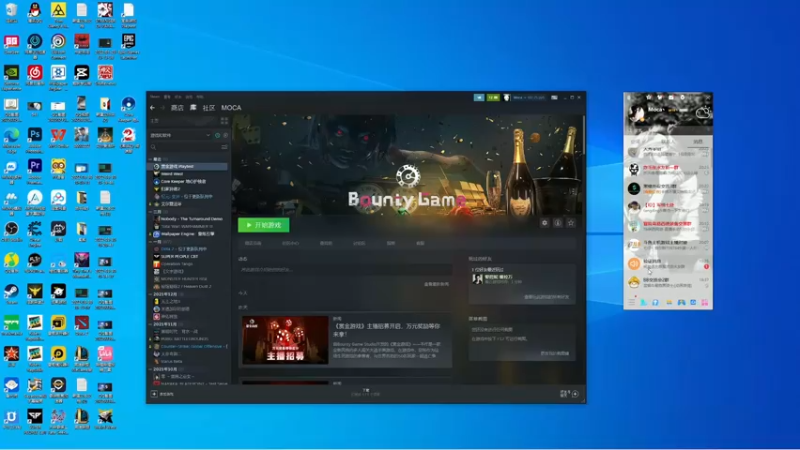Open the downloads status in Steam footer
Image resolution: width=800 pixels, height=450 pixels.
365,392
